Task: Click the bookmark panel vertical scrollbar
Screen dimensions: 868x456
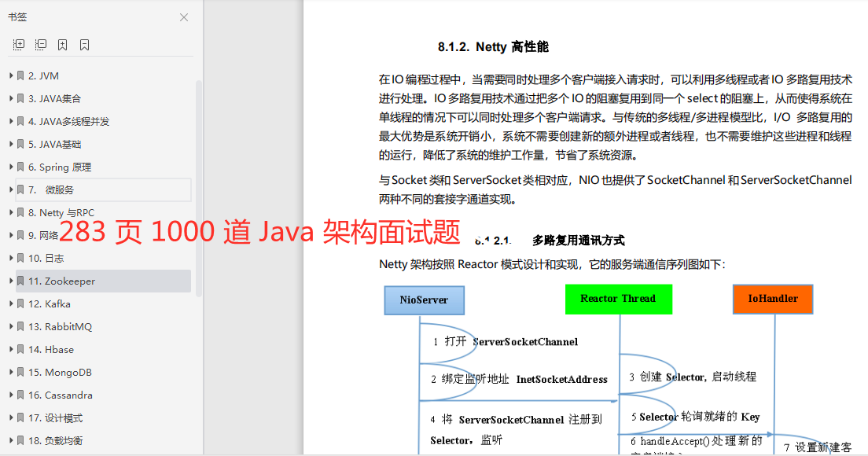Action: 199,188
